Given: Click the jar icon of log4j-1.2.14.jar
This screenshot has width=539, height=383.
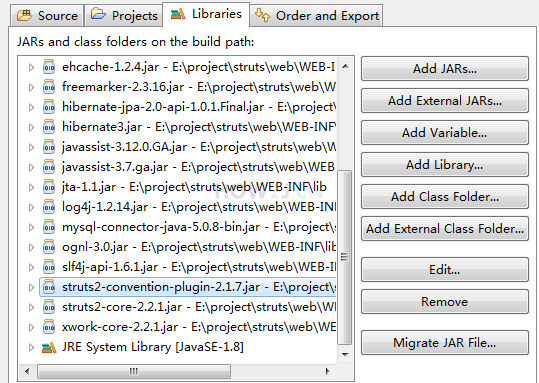Looking at the screenshot, I should point(49,207).
